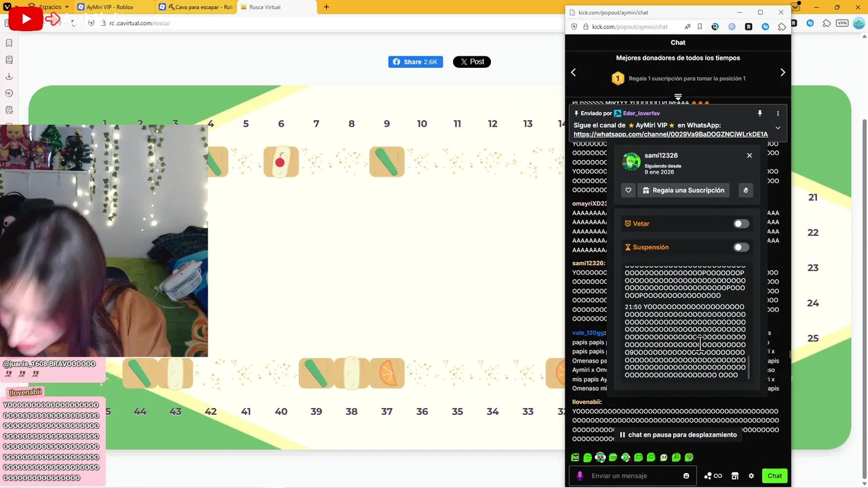Open a new tab with plus button

click(326, 7)
